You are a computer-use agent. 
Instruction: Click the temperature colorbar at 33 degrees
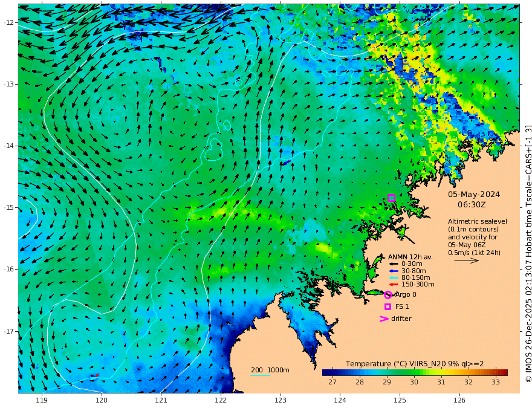coord(496,372)
